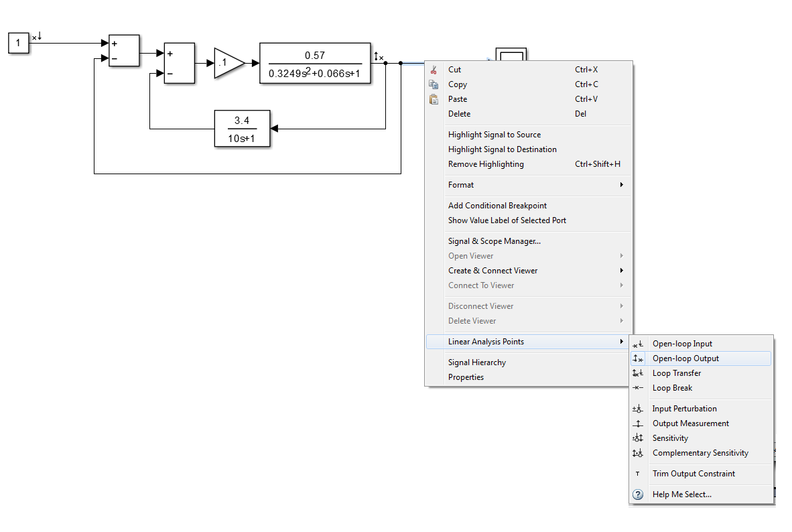Open the Format menu entry

(x=529, y=185)
